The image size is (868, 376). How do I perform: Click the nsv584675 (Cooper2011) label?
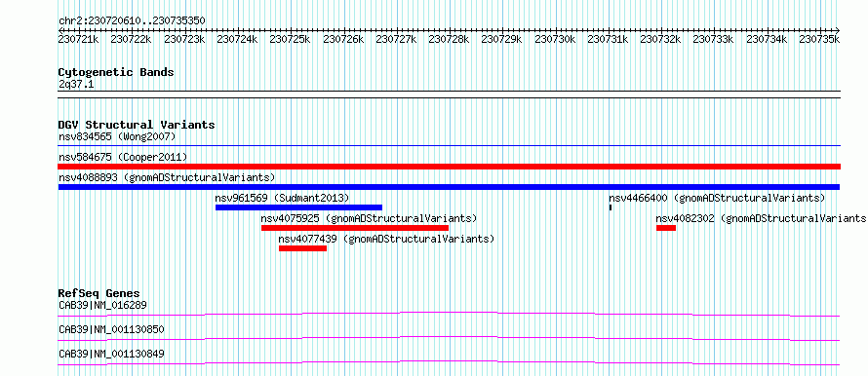tap(123, 158)
